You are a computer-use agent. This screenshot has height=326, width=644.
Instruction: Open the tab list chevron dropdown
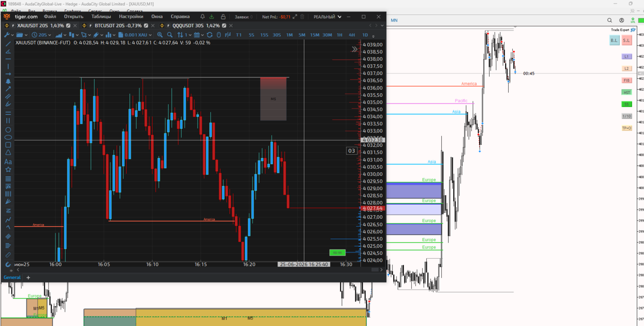pyautogui.click(x=382, y=25)
